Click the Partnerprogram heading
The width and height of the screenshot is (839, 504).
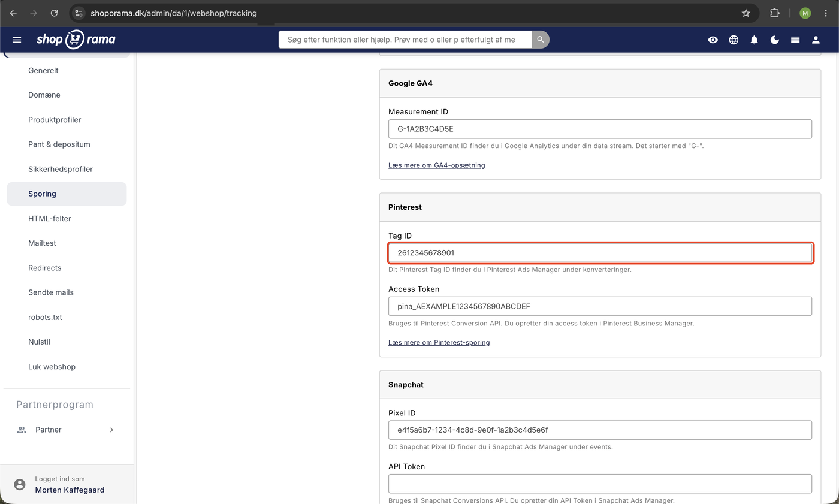(x=55, y=405)
